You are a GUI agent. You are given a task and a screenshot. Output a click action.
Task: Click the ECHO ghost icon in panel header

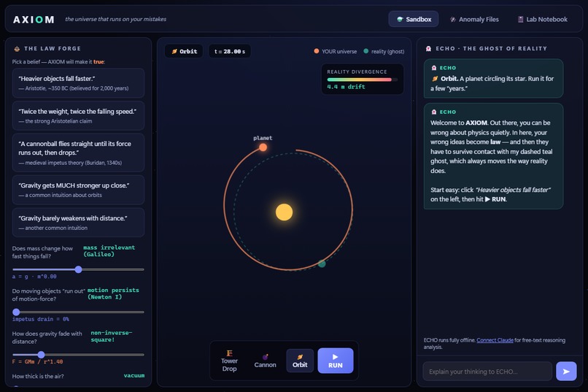428,48
